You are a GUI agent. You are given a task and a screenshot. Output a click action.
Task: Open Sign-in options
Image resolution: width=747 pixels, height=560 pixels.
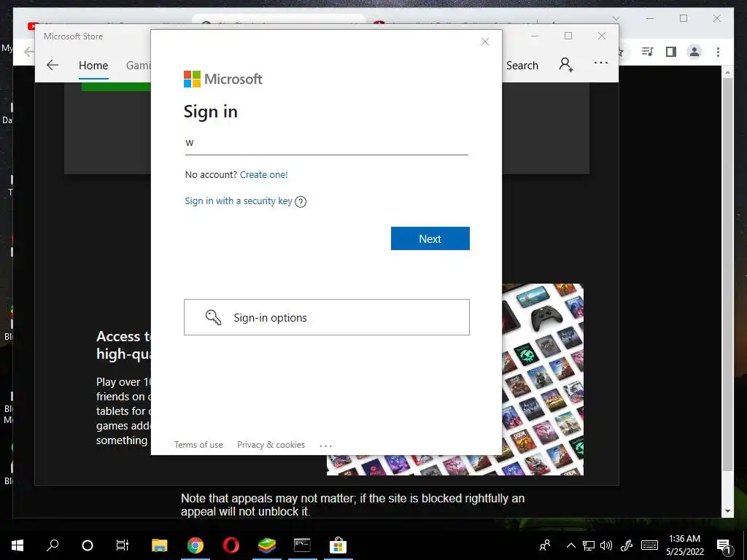(326, 317)
